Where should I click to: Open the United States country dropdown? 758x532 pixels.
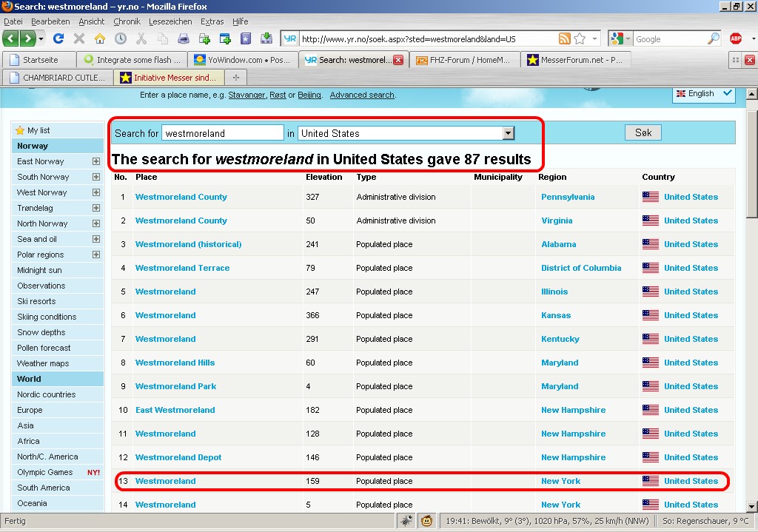pyautogui.click(x=508, y=133)
